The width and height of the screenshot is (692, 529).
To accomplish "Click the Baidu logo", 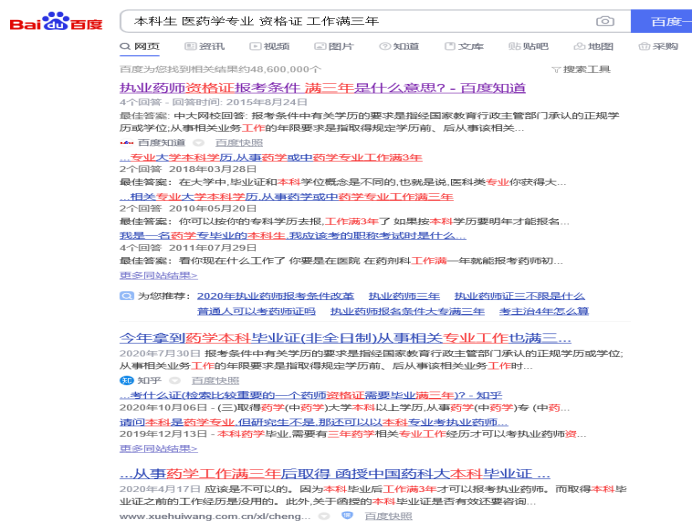I will click(56, 21).
